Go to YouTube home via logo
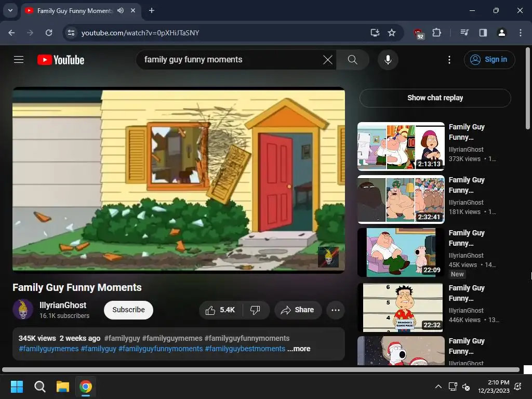 click(61, 60)
